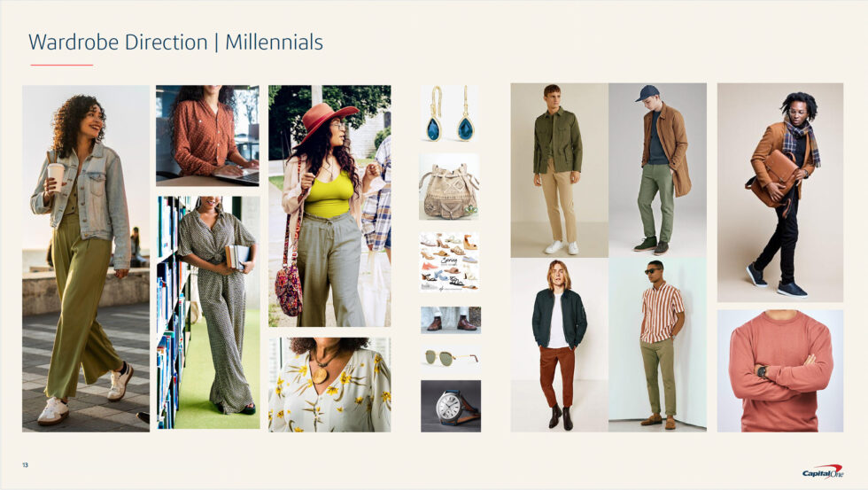Select the wristwatch with leather strap image
Viewport: 868px width, 490px height.
451,406
